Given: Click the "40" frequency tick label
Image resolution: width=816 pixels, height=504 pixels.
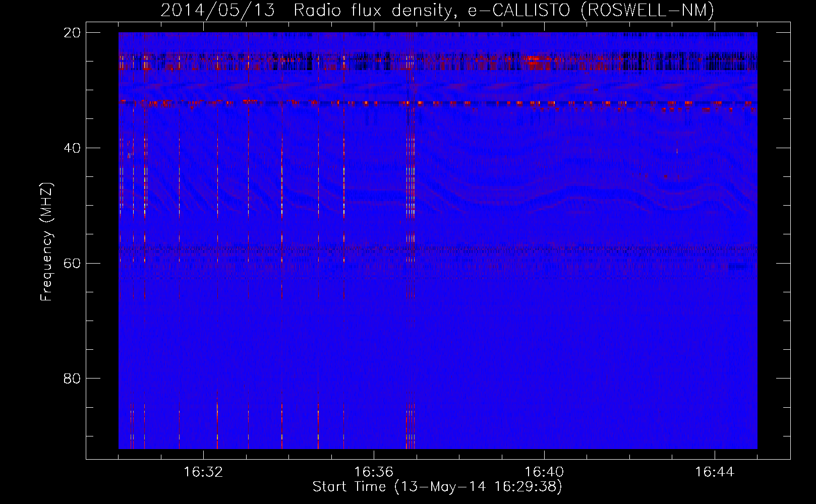Looking at the screenshot, I should point(72,148).
